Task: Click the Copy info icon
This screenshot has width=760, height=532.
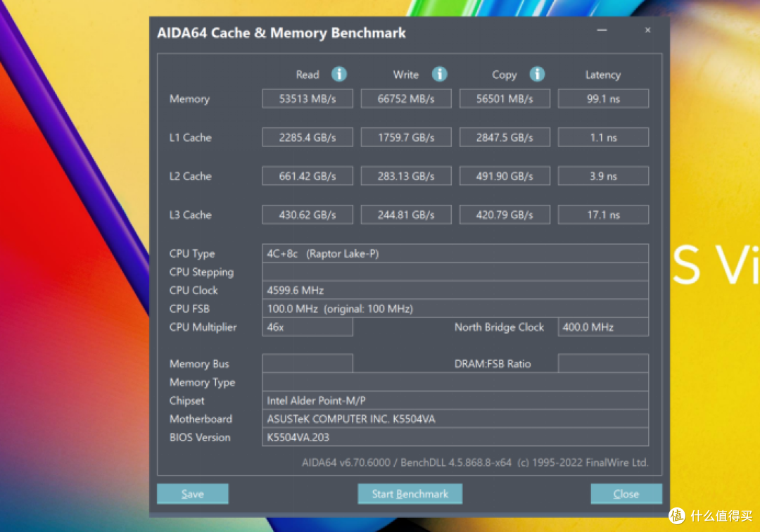Action: [x=537, y=74]
